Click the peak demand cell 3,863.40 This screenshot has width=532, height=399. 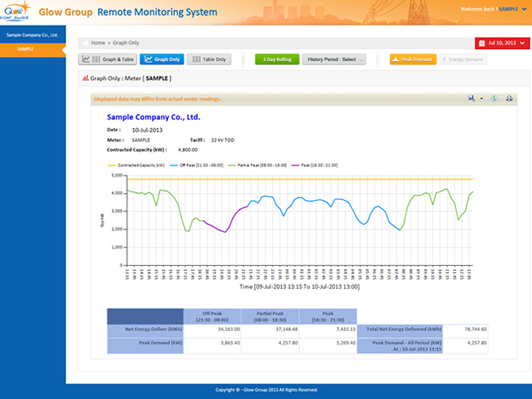[x=230, y=343]
